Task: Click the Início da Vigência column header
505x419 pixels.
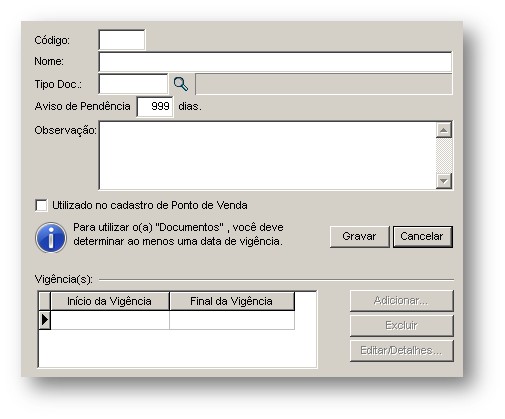Action: [110, 301]
